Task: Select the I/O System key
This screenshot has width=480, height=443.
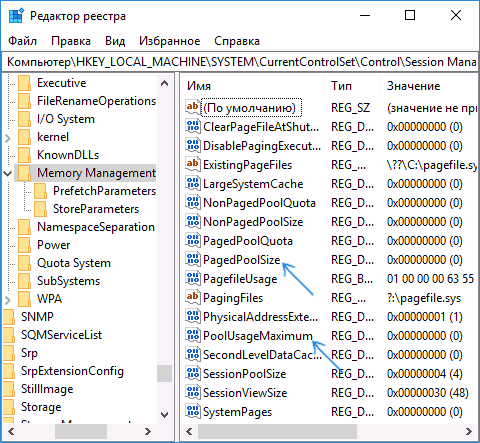Action: [x=66, y=119]
